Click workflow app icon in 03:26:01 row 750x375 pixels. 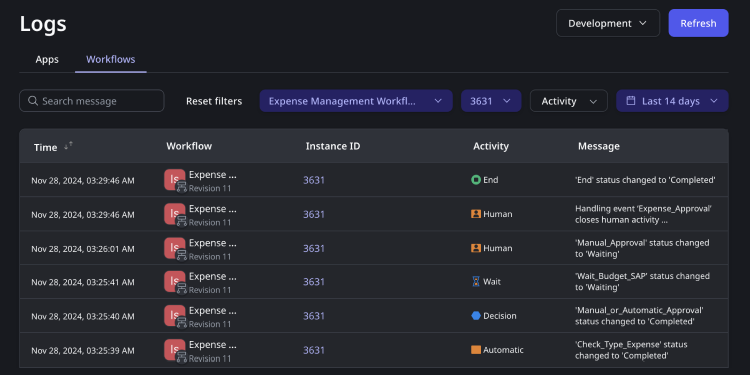pos(175,249)
